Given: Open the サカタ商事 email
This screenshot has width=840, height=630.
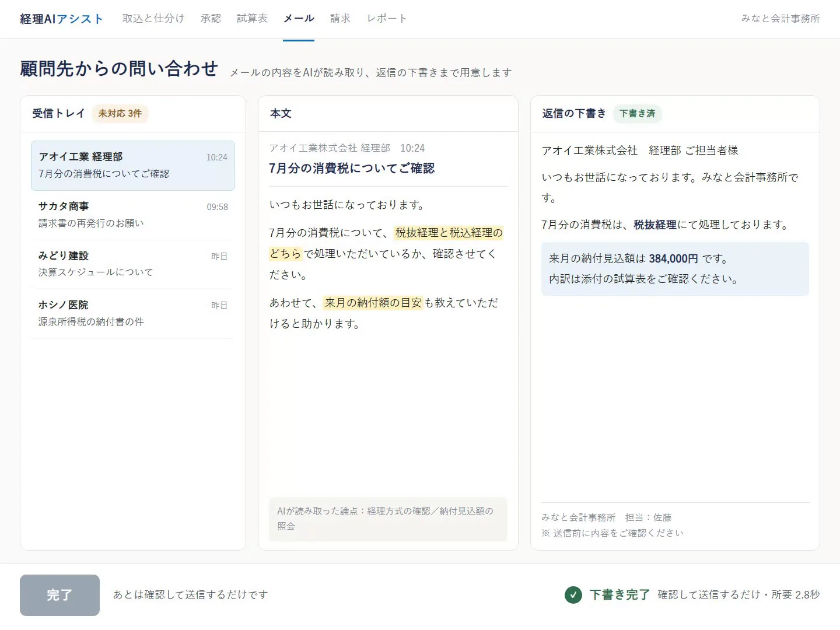Looking at the screenshot, I should 133,215.
